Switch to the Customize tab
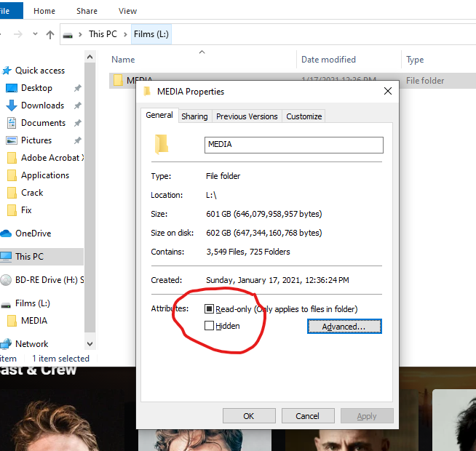 tap(304, 116)
